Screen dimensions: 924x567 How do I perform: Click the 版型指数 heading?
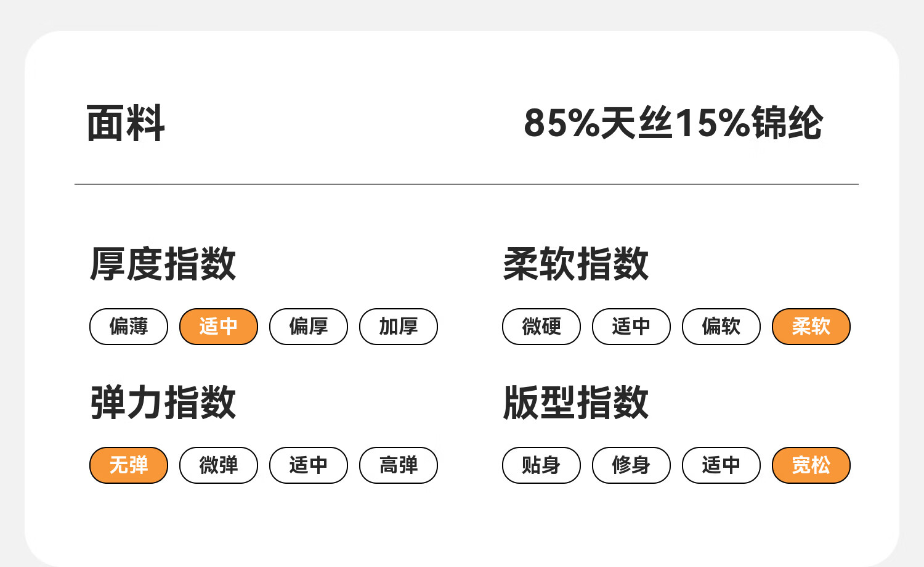point(576,402)
